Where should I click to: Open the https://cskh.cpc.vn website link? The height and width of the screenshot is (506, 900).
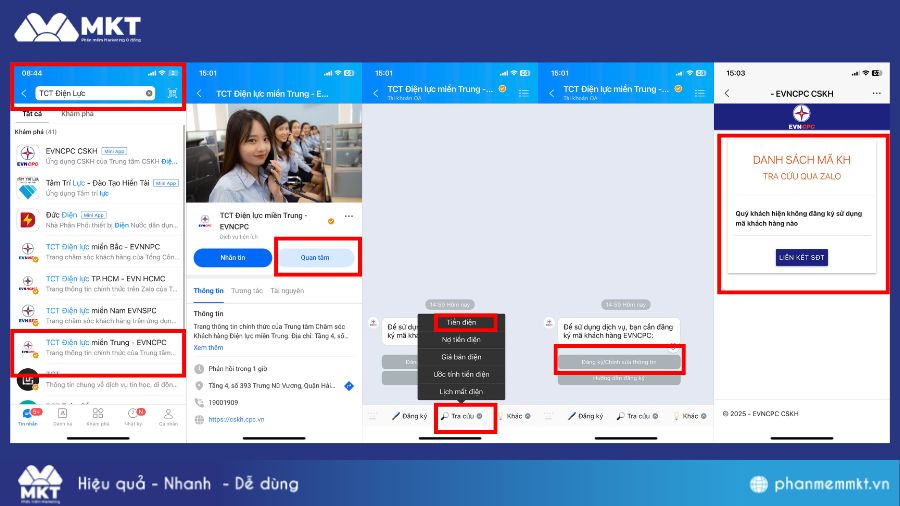point(236,419)
